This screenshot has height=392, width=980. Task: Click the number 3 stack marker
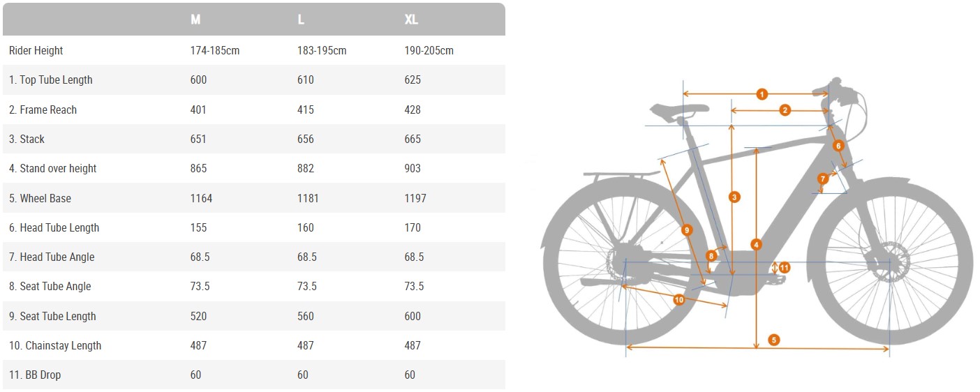coord(734,197)
